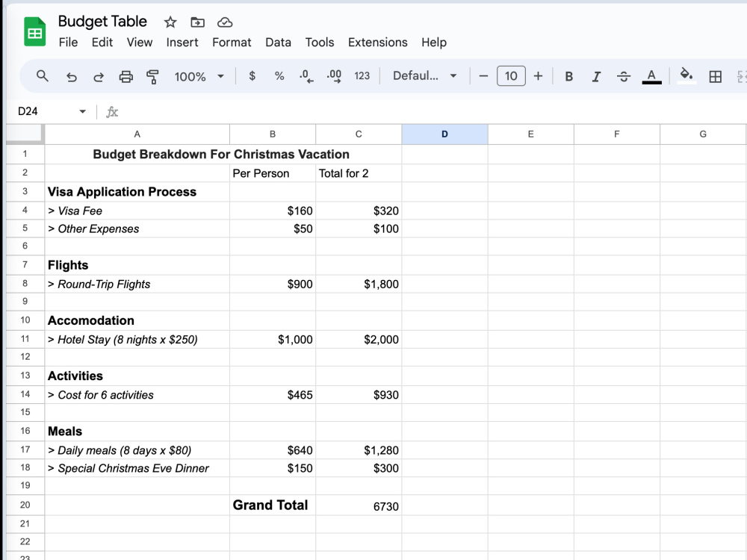Viewport: 747px width, 560px height.
Task: Select column B header
Action: tap(273, 134)
